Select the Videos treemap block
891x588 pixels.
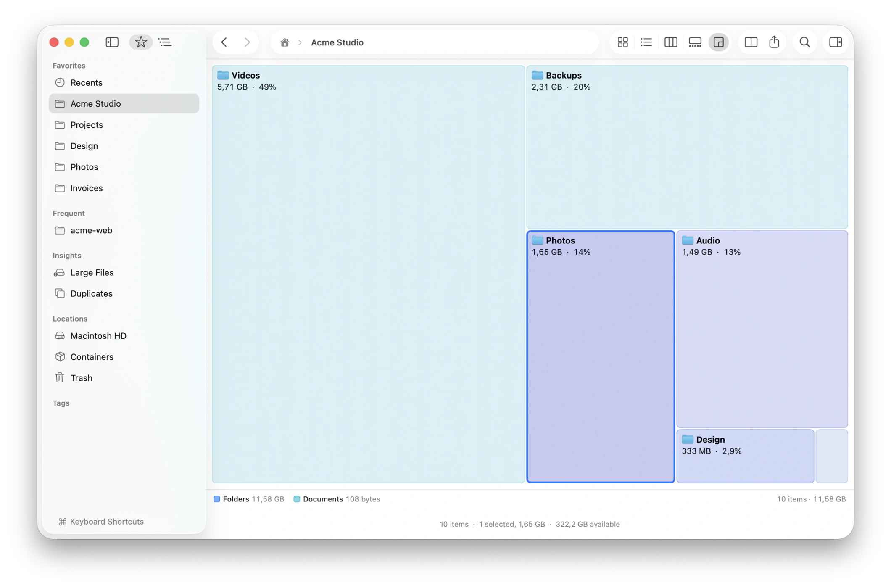pos(368,274)
